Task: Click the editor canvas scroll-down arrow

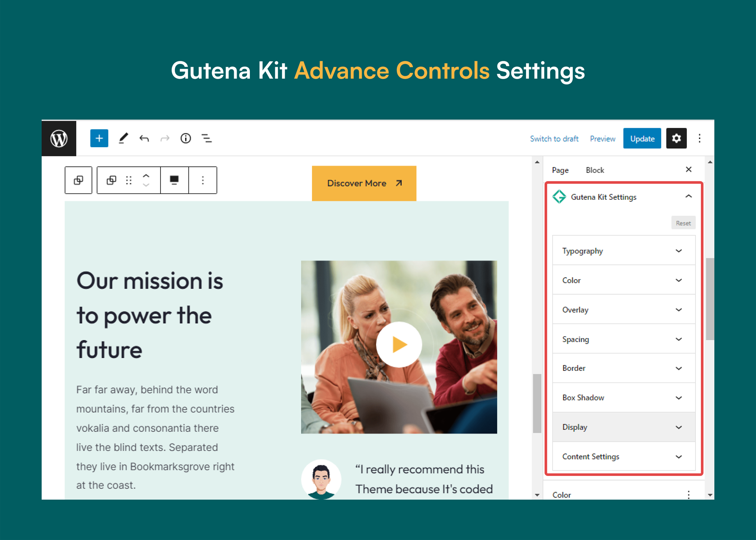Action: [537, 495]
